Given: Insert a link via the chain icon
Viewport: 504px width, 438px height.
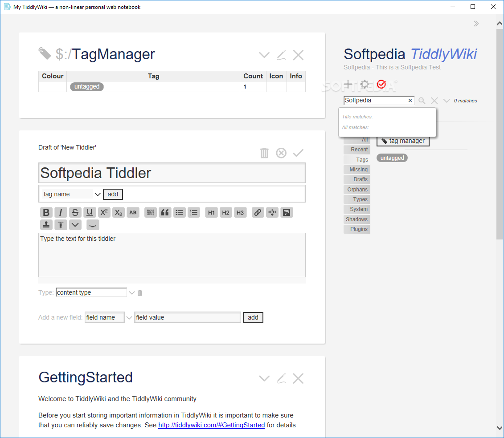Looking at the screenshot, I should [x=258, y=212].
